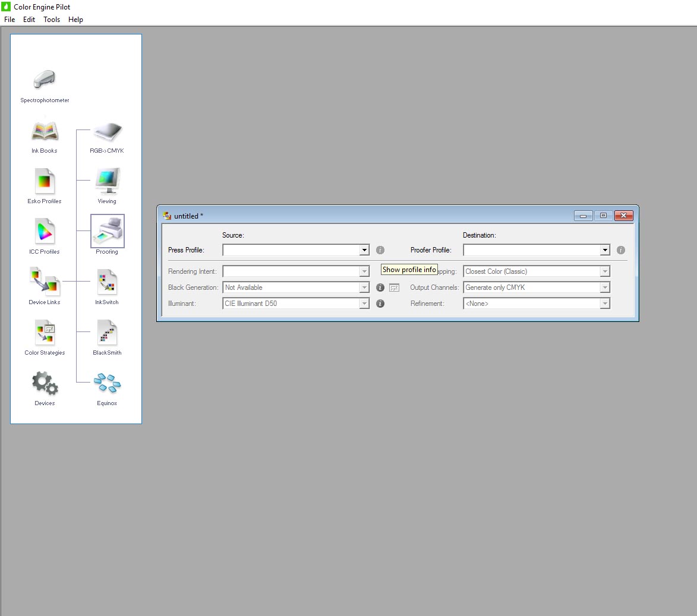The width and height of the screenshot is (697, 616).
Task: Select the Proofing printer icon
Action: (x=107, y=231)
